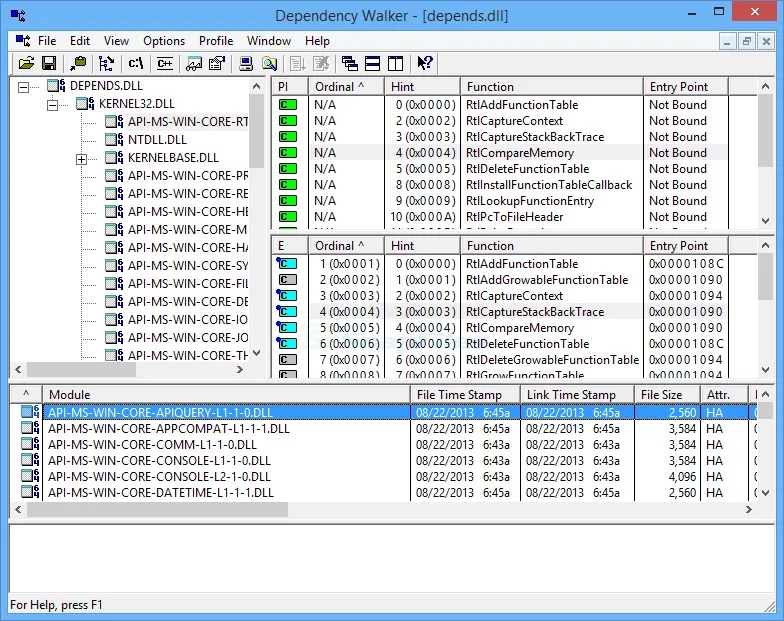
Task: Select DEPENDS.DLL module icon in tree
Action: pos(56,86)
